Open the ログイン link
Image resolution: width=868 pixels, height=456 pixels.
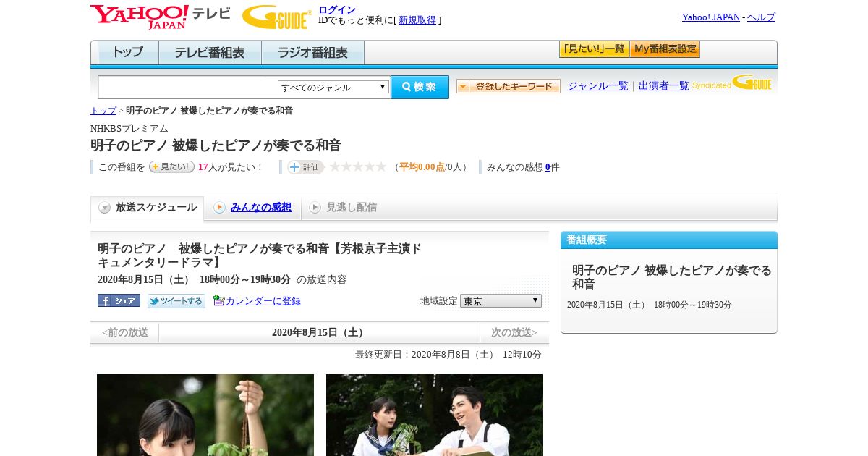[x=337, y=9]
